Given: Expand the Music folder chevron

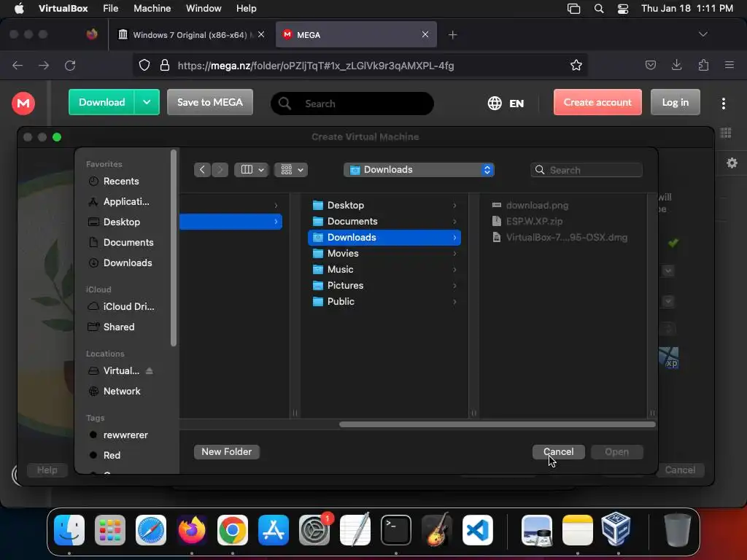Looking at the screenshot, I should coord(454,270).
